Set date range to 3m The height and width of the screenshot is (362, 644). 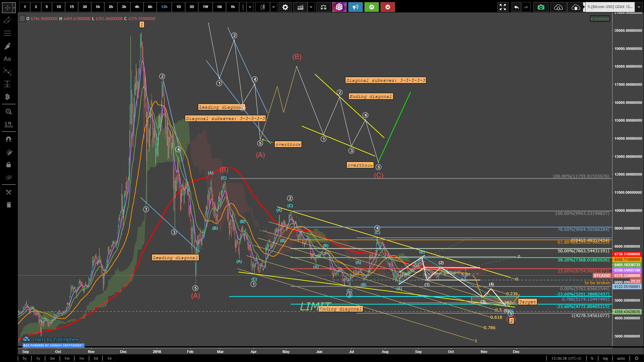(x=52, y=358)
